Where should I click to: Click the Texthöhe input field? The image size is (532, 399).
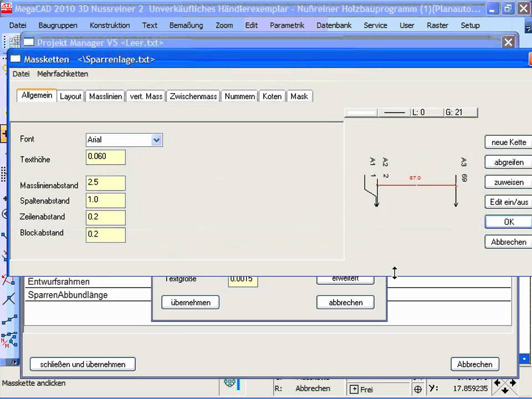click(x=105, y=157)
